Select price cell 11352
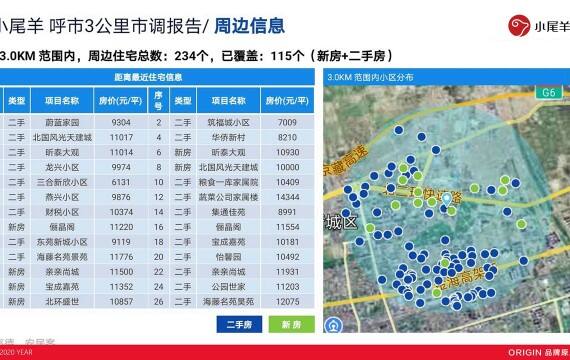The width and height of the screenshot is (570, 360). (x=121, y=287)
